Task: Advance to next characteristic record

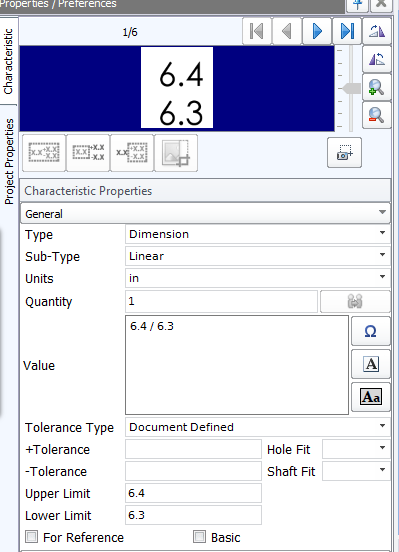Action: tap(317, 31)
